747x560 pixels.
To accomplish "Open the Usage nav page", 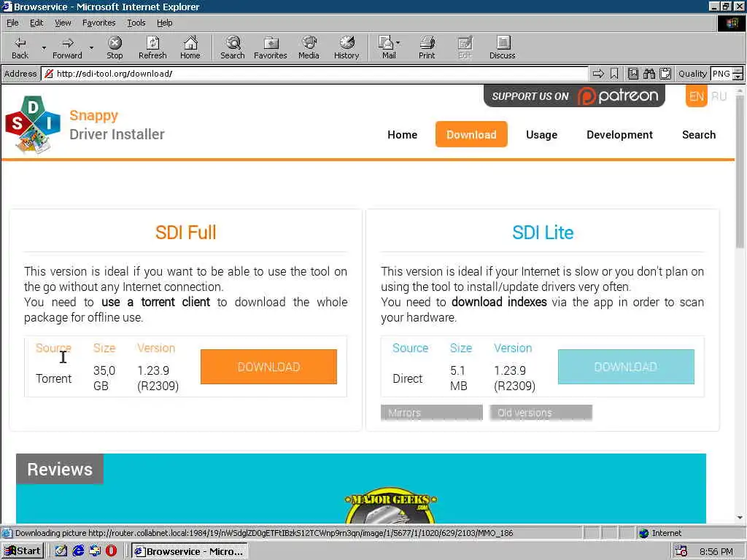I will pyautogui.click(x=542, y=135).
